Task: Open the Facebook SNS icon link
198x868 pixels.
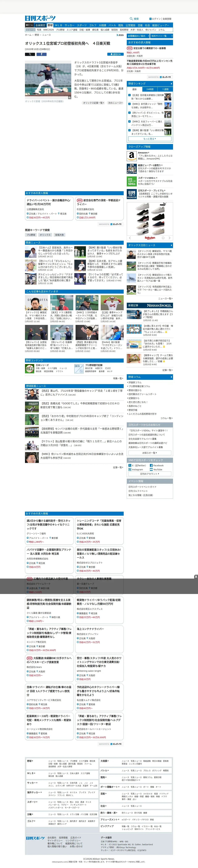Action: pyautogui.click(x=151, y=465)
